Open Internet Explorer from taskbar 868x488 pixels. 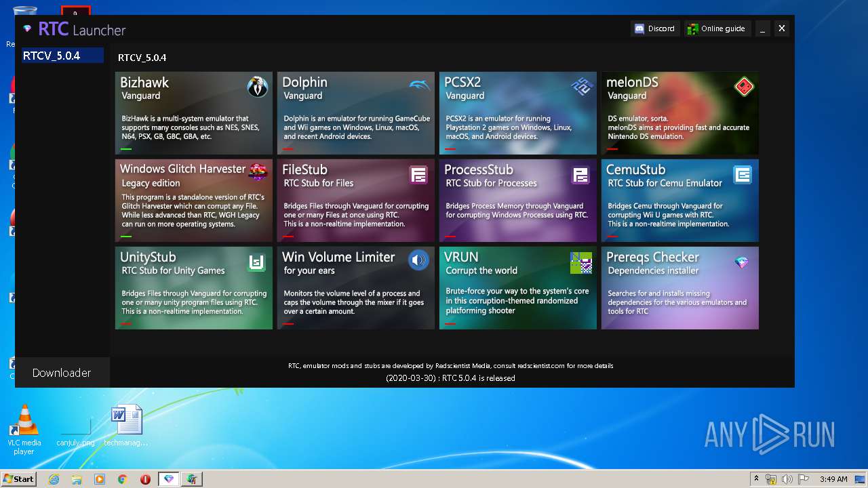pyautogui.click(x=54, y=479)
